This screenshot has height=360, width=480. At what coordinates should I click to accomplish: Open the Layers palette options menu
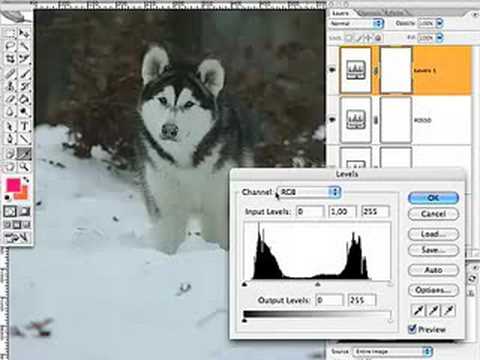[475, 14]
